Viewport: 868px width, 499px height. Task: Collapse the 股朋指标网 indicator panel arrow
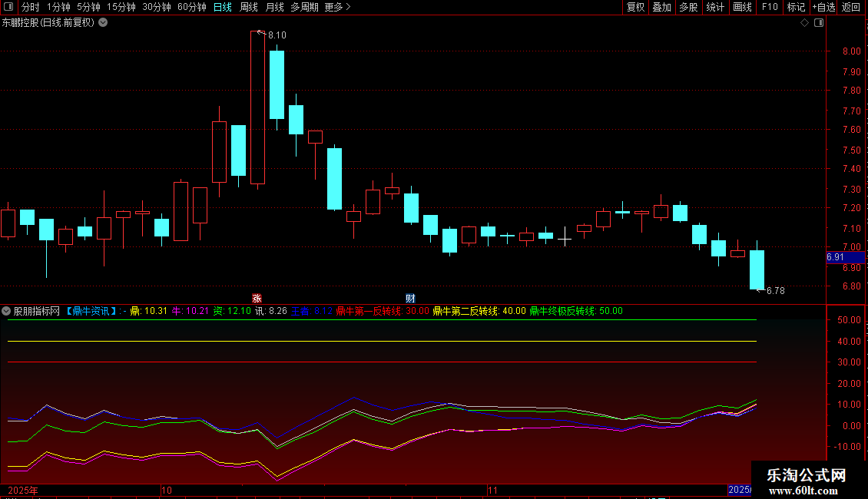6,311
